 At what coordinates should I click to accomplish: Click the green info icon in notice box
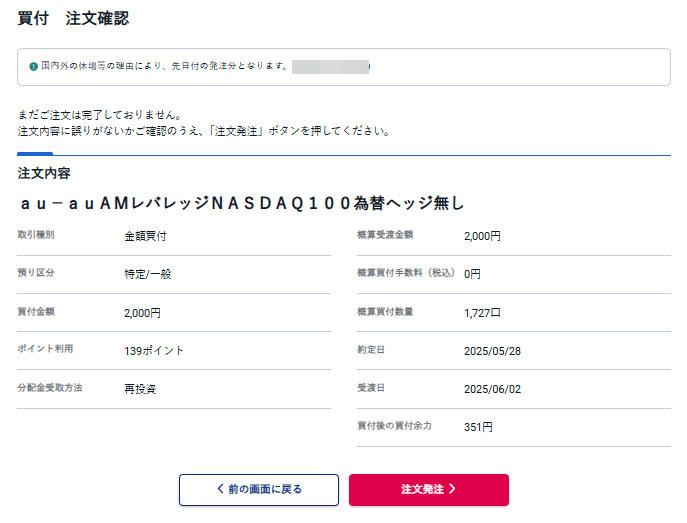tap(34, 67)
